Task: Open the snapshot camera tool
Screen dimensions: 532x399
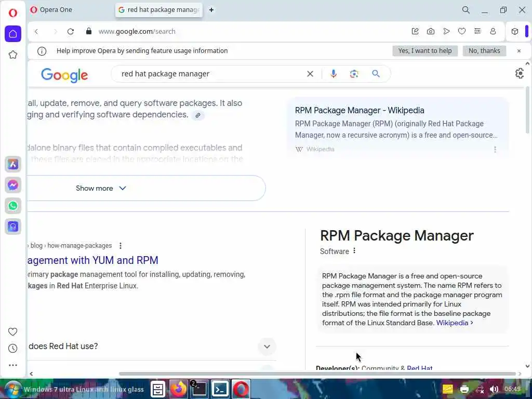Action: pos(431,31)
